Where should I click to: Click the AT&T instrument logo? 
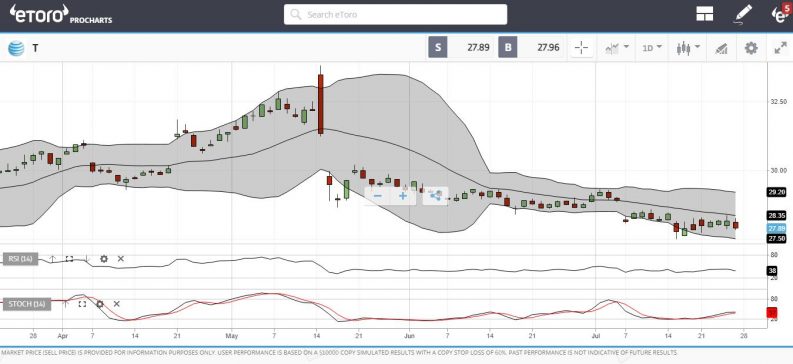(16, 49)
